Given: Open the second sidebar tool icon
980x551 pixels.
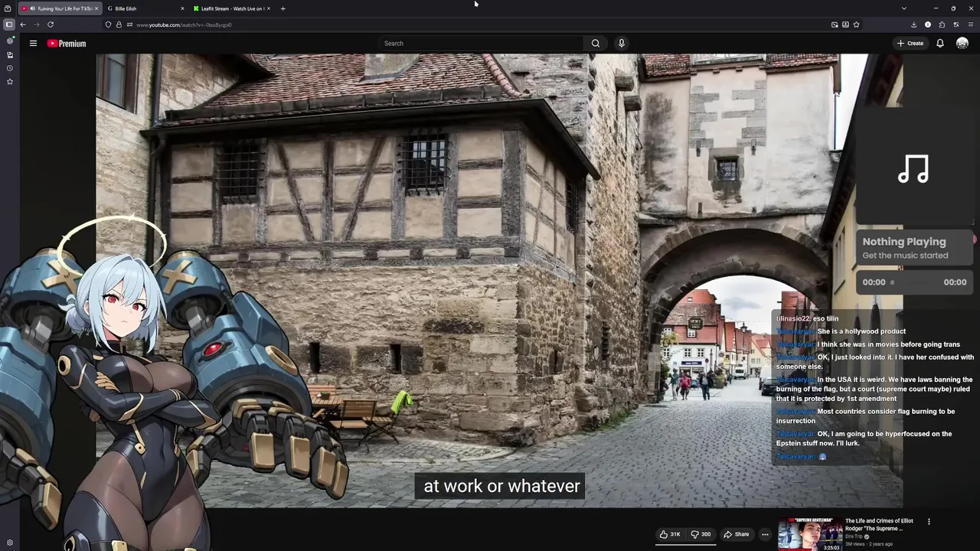Looking at the screenshot, I should [x=9, y=54].
